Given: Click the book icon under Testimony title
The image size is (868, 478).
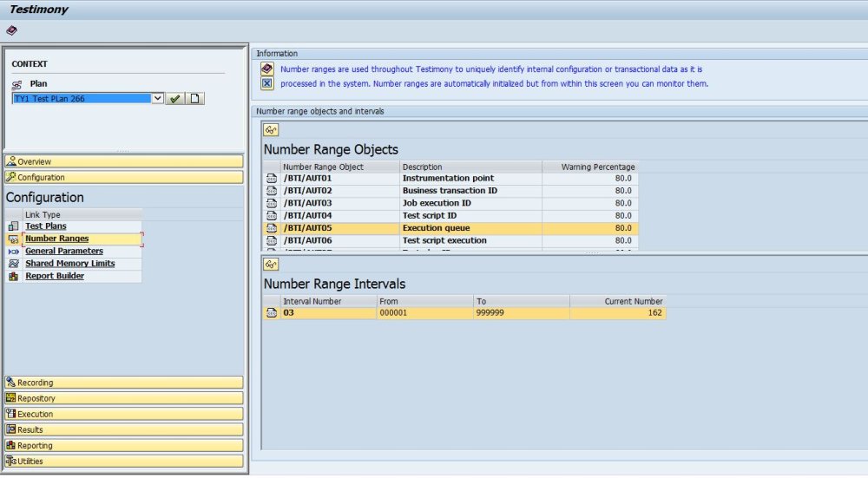Looking at the screenshot, I should point(11,30).
